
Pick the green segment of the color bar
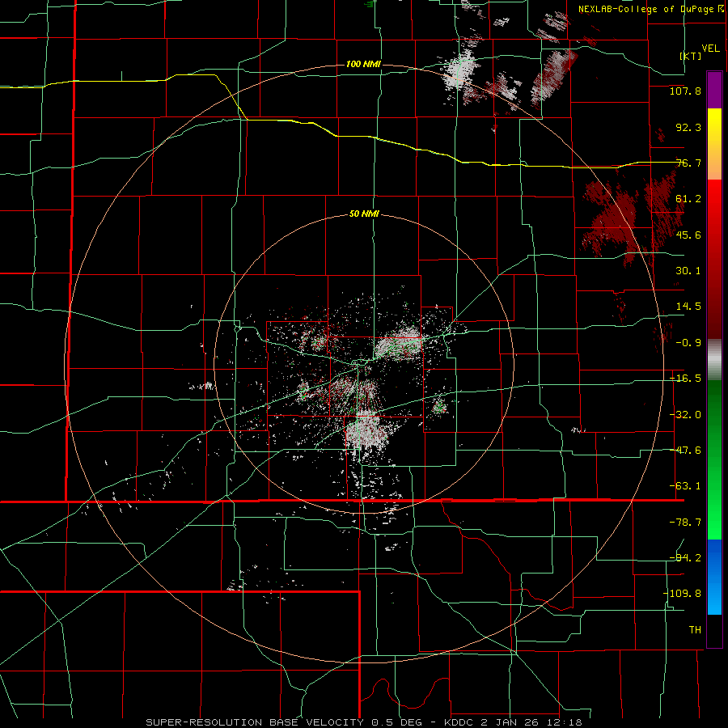pos(714,459)
